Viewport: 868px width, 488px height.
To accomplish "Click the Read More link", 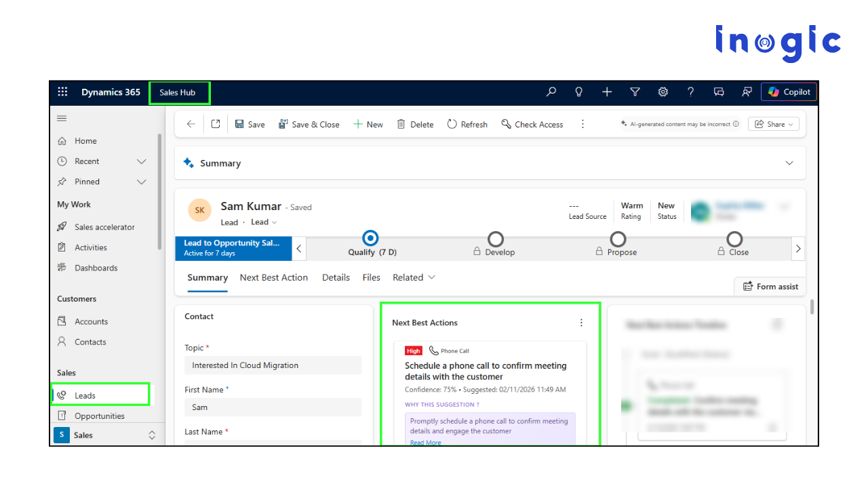I will click(426, 443).
